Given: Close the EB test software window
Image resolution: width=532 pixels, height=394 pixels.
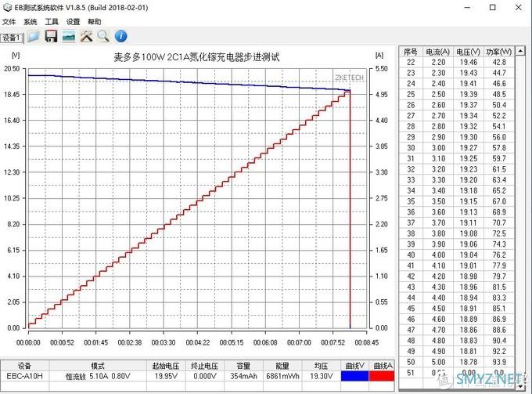Looking at the screenshot, I should coord(519,8).
